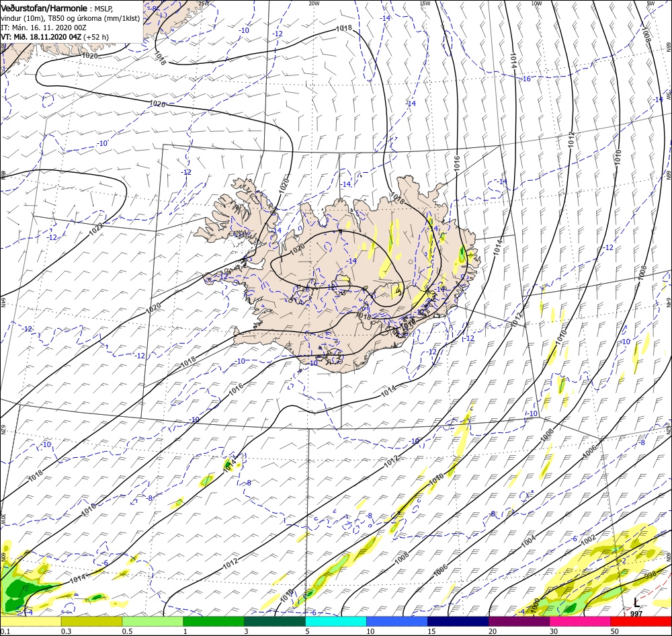Click the 30W label on left edge
Viewport: 672px width, 636px height.
3,519
